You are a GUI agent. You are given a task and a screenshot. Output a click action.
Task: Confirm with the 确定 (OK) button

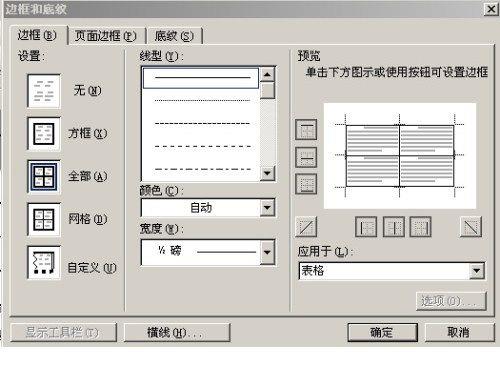[382, 332]
